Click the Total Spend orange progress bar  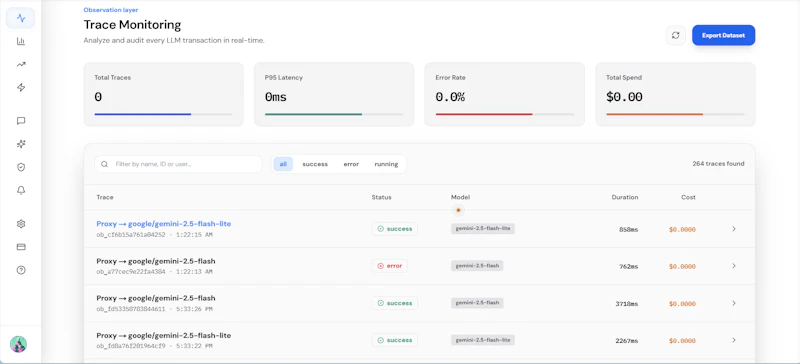point(675,114)
